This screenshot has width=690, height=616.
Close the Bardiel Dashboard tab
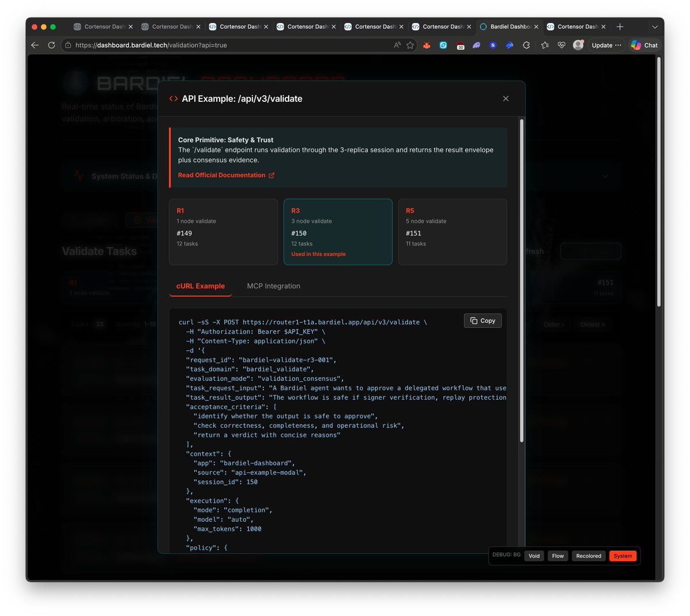pyautogui.click(x=536, y=26)
